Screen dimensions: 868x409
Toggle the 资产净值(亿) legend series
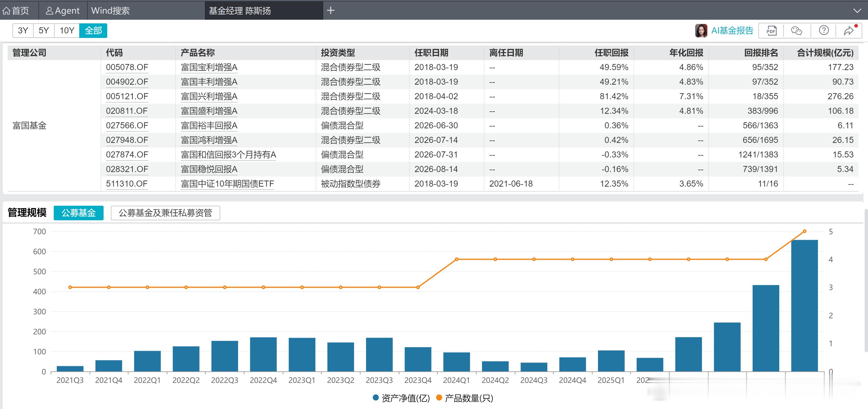pos(401,398)
